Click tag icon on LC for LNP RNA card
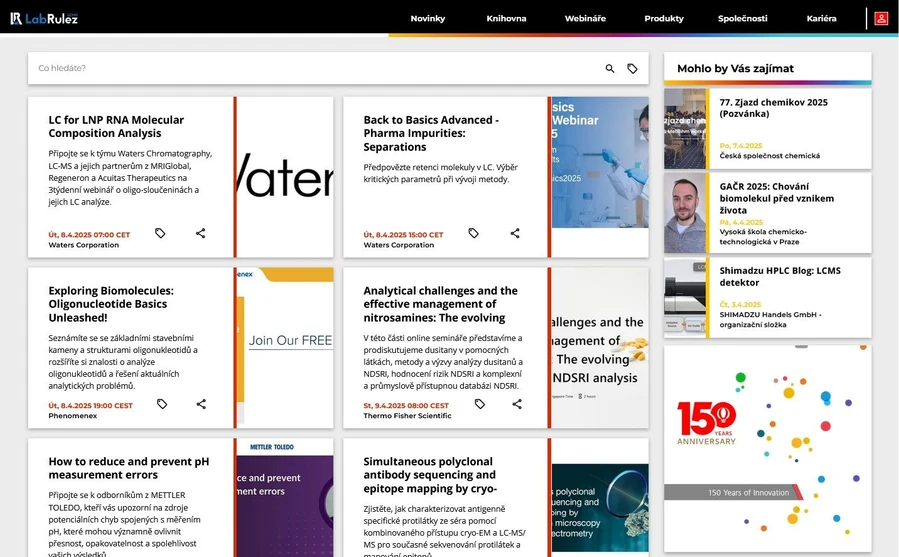This screenshot has width=899, height=557. coord(160,233)
